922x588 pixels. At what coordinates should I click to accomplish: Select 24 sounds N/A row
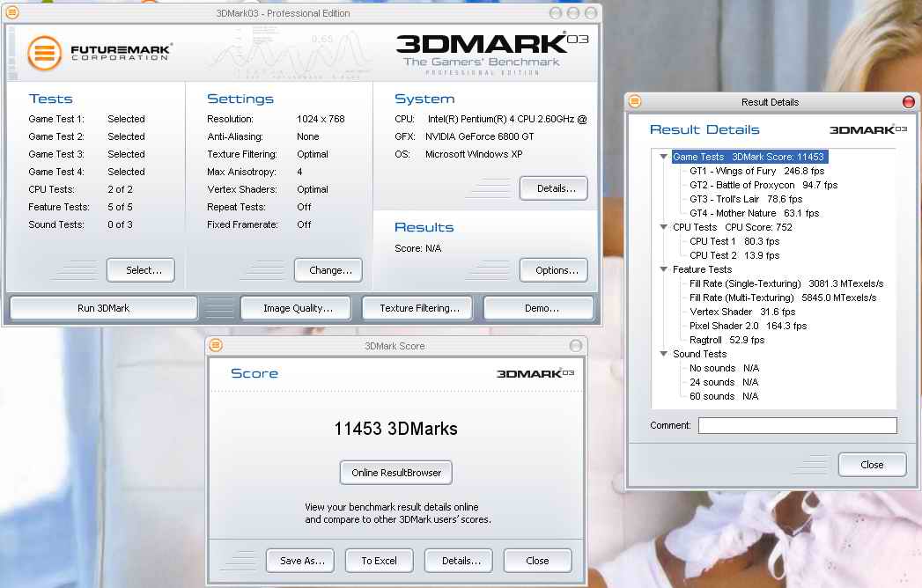pyautogui.click(x=724, y=383)
